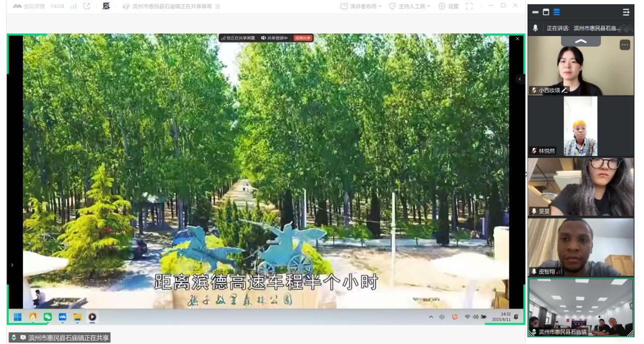Click the network signal strength icon

click(x=74, y=6)
